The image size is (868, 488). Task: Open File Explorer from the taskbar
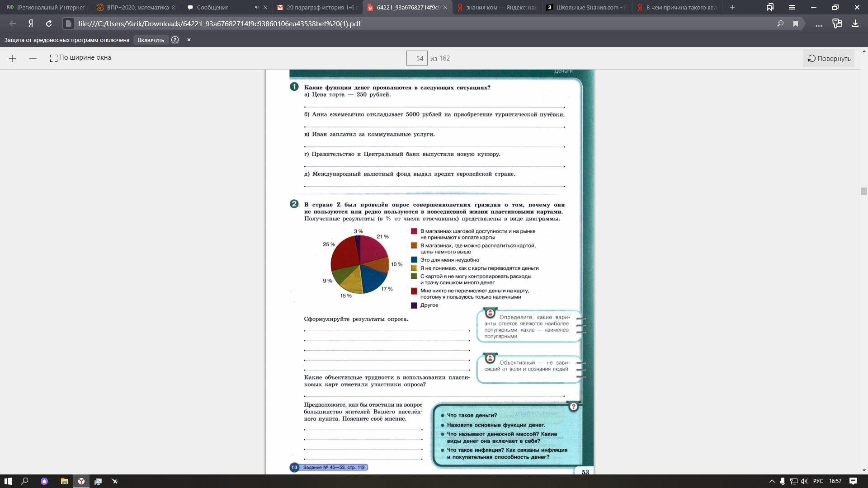(64, 481)
